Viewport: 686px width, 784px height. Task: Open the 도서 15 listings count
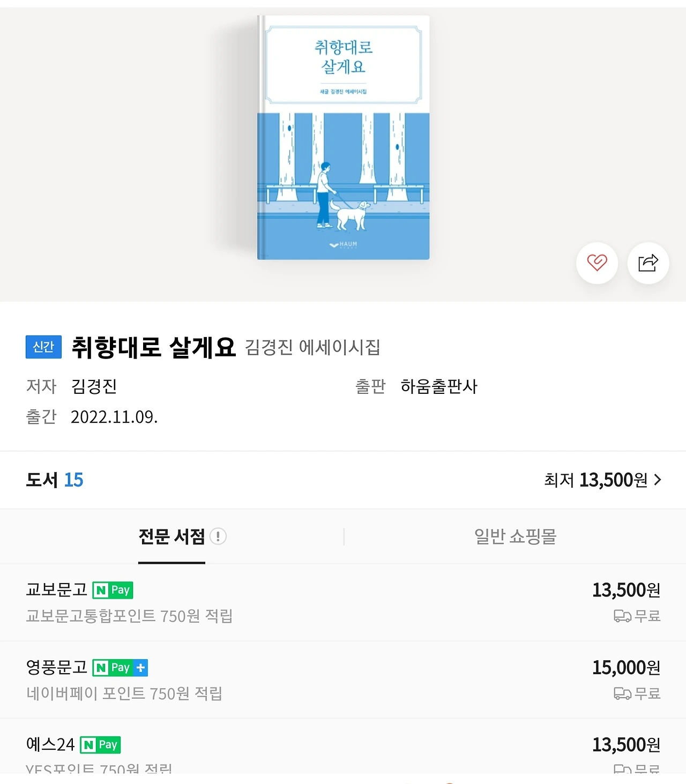[55, 480]
